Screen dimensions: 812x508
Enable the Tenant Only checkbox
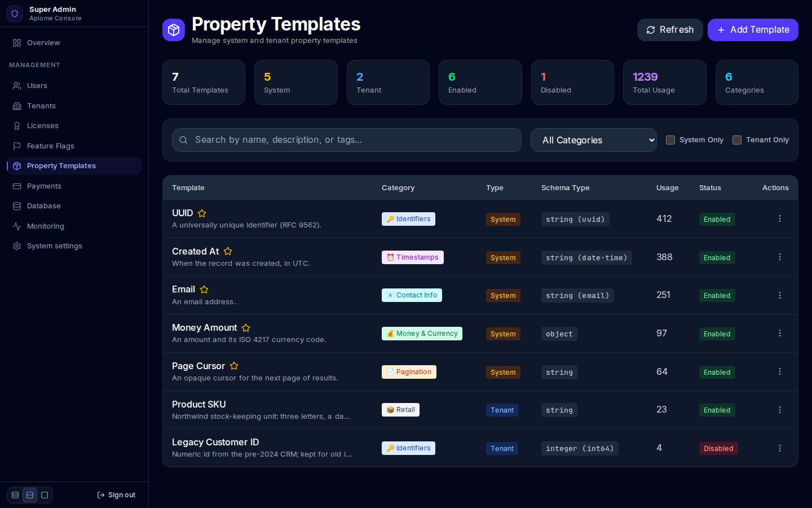737,140
